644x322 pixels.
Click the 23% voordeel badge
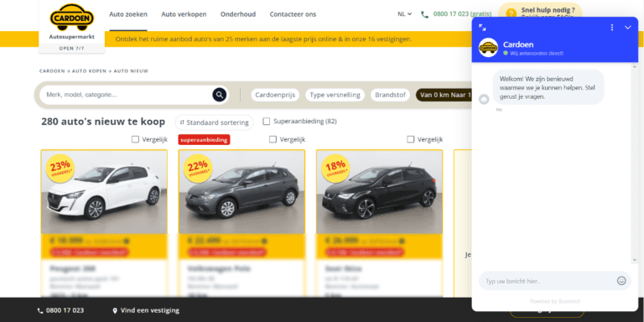(x=60, y=169)
